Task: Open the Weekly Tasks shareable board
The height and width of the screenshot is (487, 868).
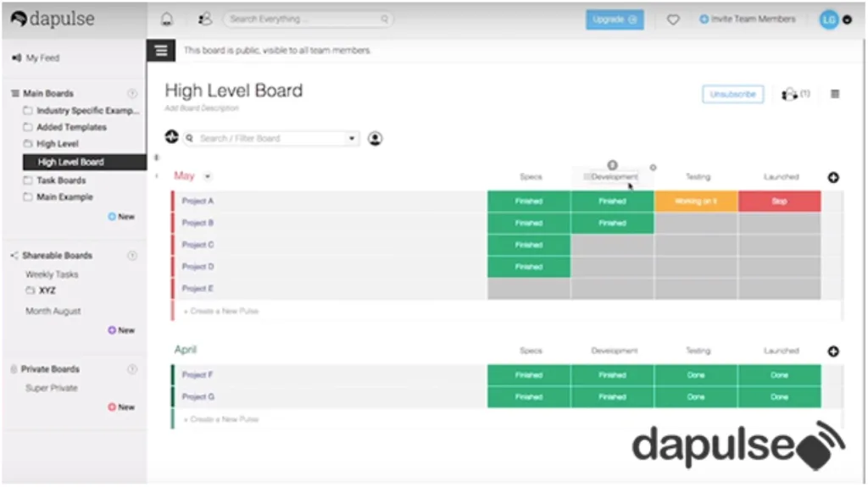Action: click(x=52, y=274)
